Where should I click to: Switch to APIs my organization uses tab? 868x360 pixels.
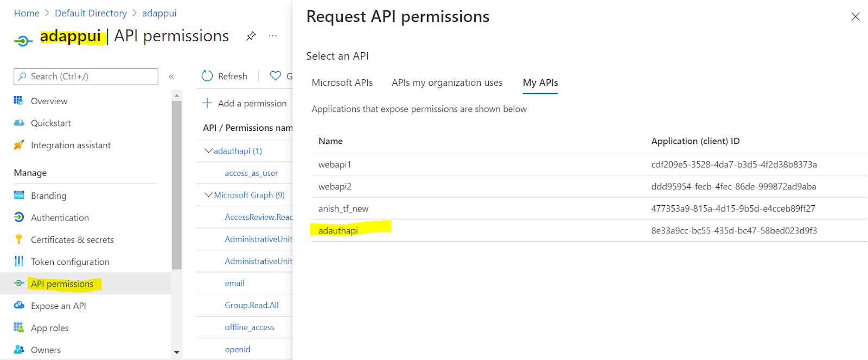[x=447, y=83]
